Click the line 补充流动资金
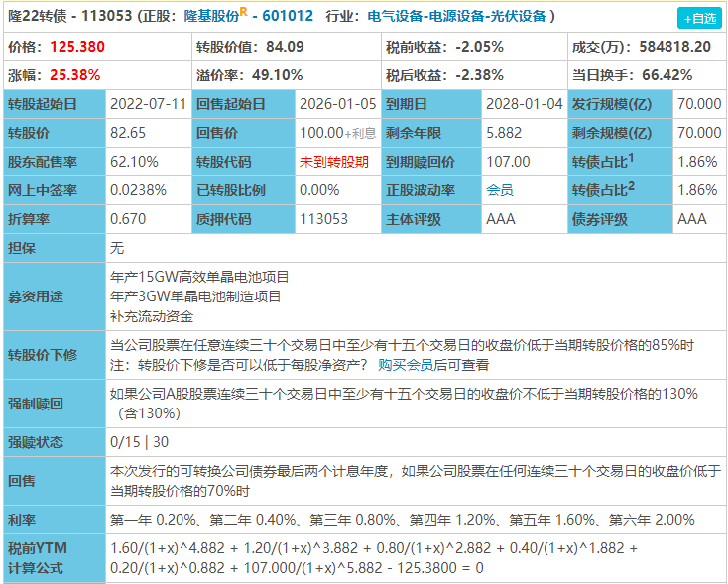The image size is (728, 584). (x=152, y=316)
